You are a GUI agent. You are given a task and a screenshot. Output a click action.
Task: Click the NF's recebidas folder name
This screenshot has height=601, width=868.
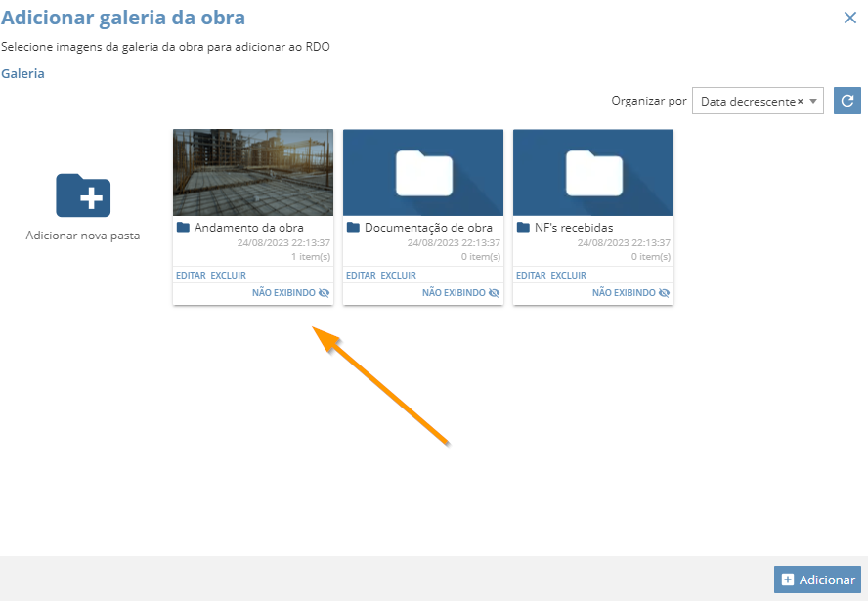click(x=574, y=228)
